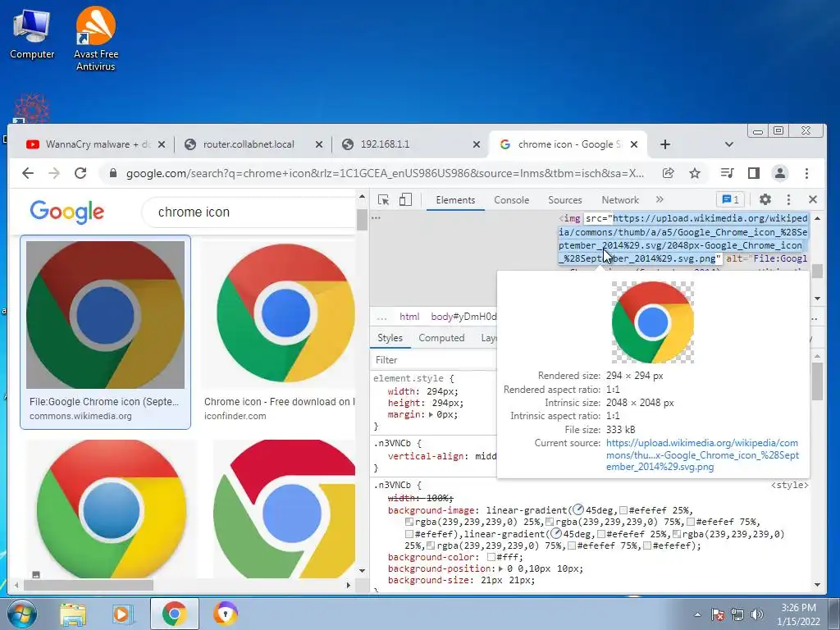Expand the margin property triangle

point(431,414)
